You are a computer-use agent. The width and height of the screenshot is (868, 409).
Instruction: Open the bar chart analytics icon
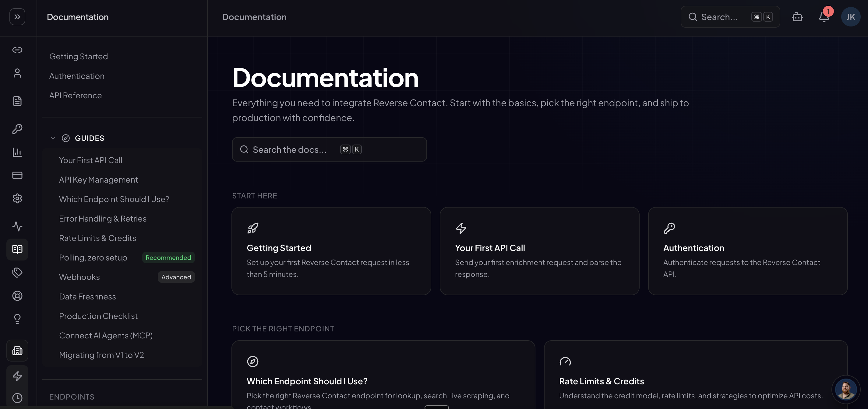click(17, 152)
